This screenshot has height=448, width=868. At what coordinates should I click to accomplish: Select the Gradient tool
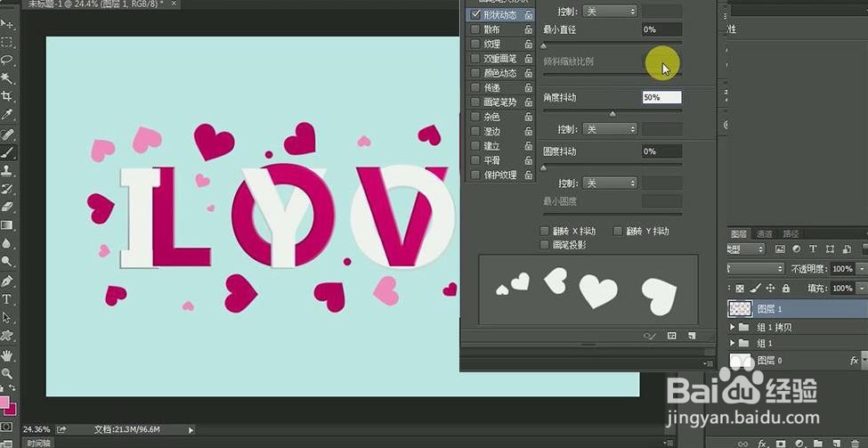7,224
